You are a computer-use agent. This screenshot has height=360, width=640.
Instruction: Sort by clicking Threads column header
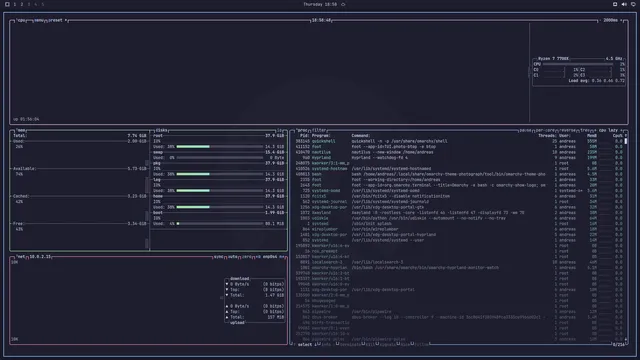point(547,136)
